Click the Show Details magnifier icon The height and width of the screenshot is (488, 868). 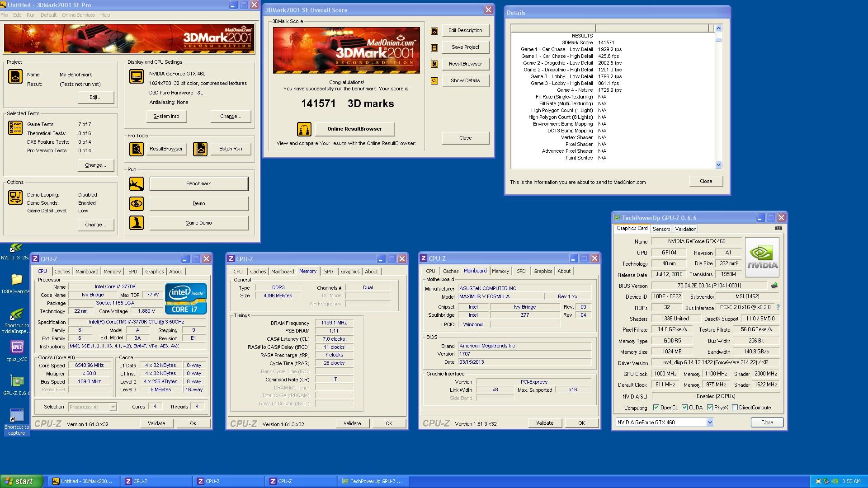[434, 81]
